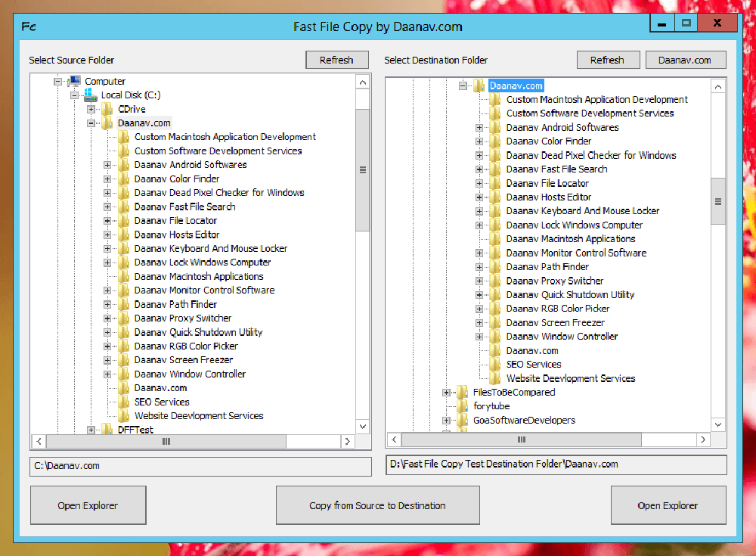This screenshot has height=556, width=756.
Task: Click the source tree horizontal scrollbar thumb
Action: 166,441
